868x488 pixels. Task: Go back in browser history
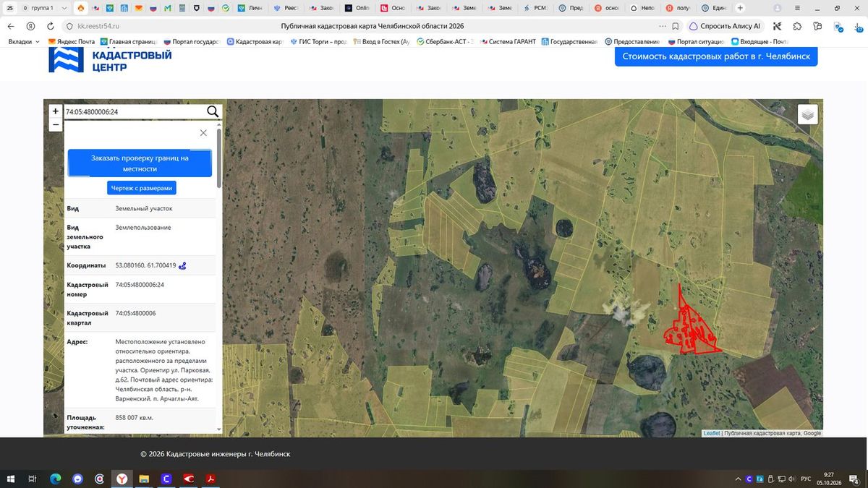(x=11, y=26)
